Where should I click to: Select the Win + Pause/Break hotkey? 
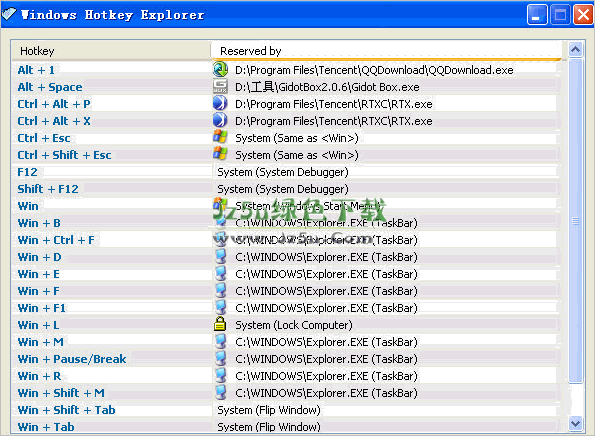(72, 359)
